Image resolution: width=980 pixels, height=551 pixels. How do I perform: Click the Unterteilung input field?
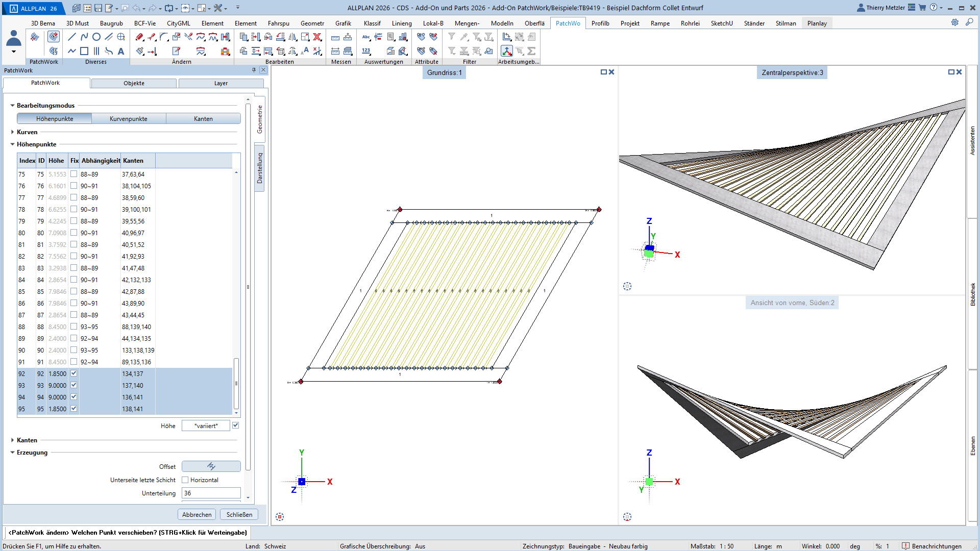click(x=211, y=493)
